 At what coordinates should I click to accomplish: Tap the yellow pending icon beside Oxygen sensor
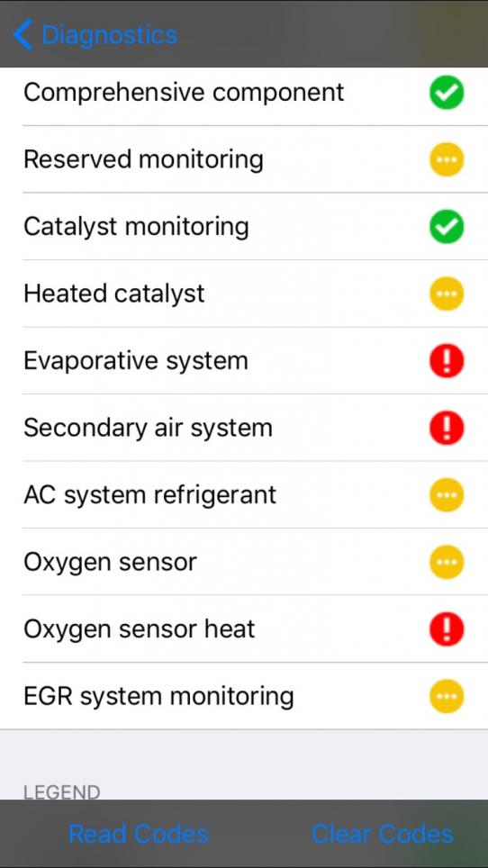[x=447, y=561]
